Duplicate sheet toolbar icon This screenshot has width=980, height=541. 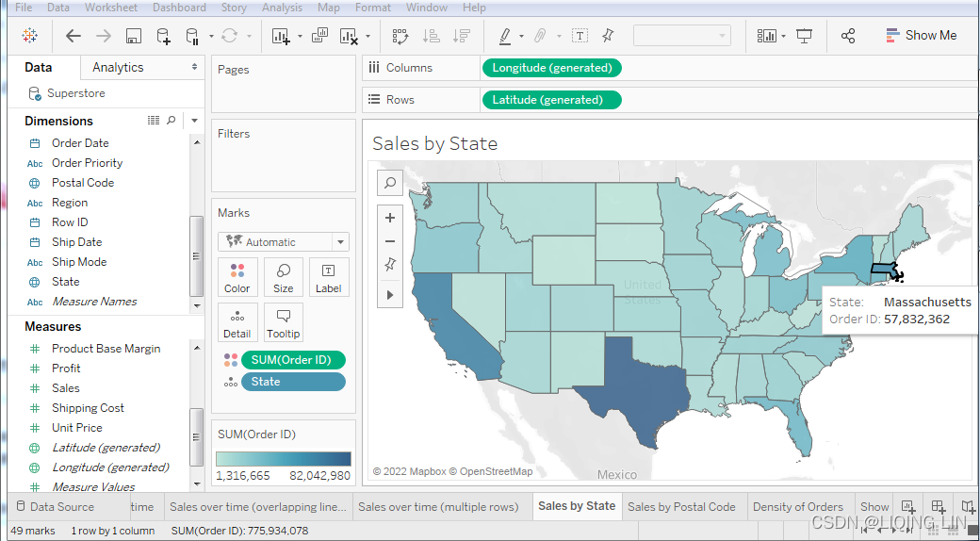coord(319,36)
